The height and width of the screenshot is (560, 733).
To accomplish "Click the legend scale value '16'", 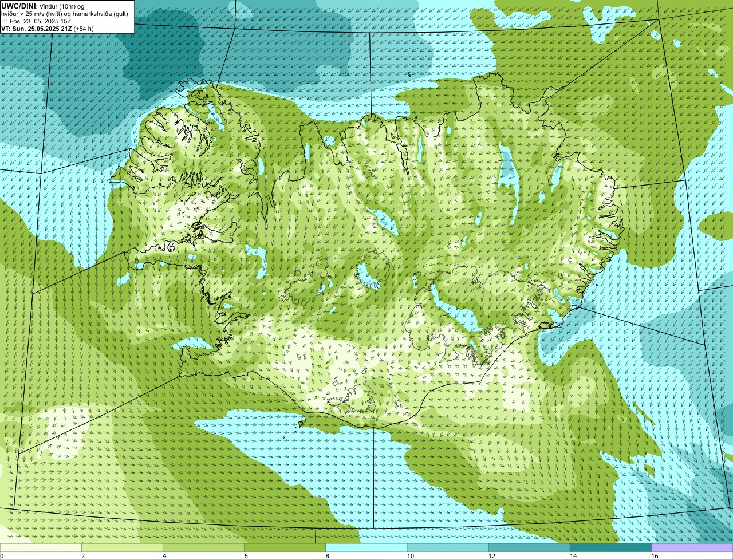I will click(654, 556).
